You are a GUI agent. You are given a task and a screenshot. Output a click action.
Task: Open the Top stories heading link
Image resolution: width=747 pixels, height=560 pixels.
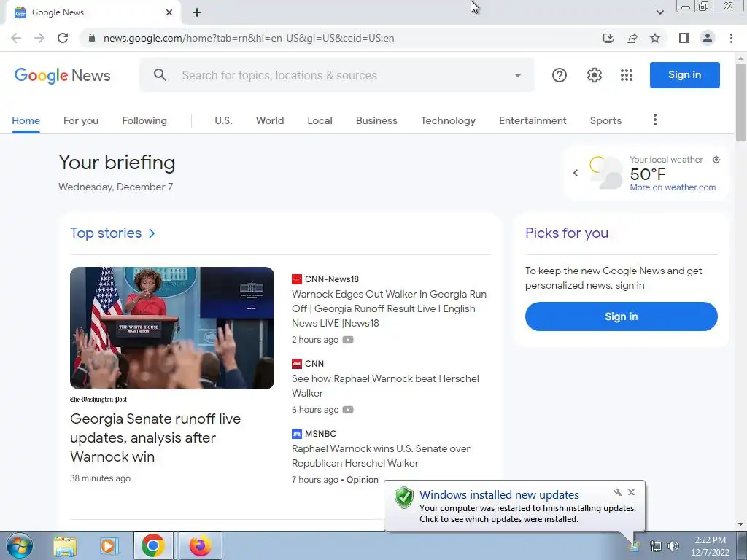[x=112, y=233]
